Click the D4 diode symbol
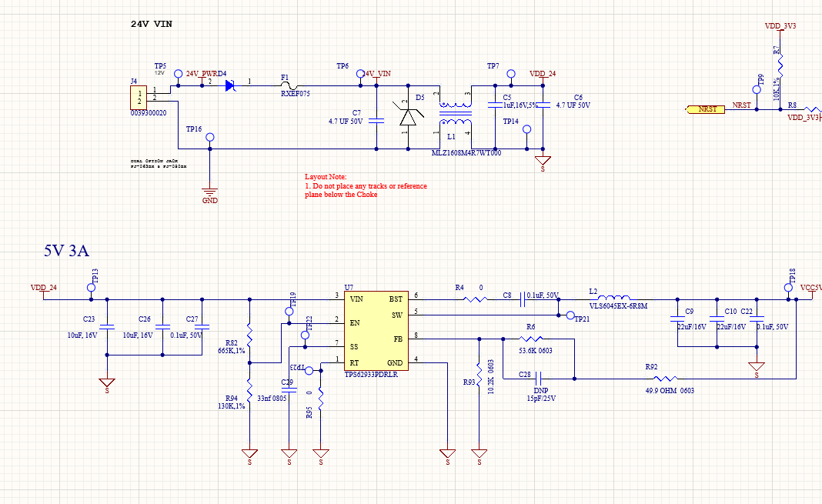This screenshot has width=822, height=504. [x=230, y=85]
